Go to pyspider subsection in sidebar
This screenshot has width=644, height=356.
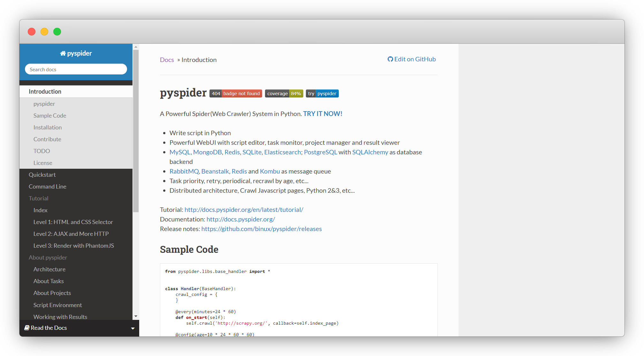tap(76, 104)
